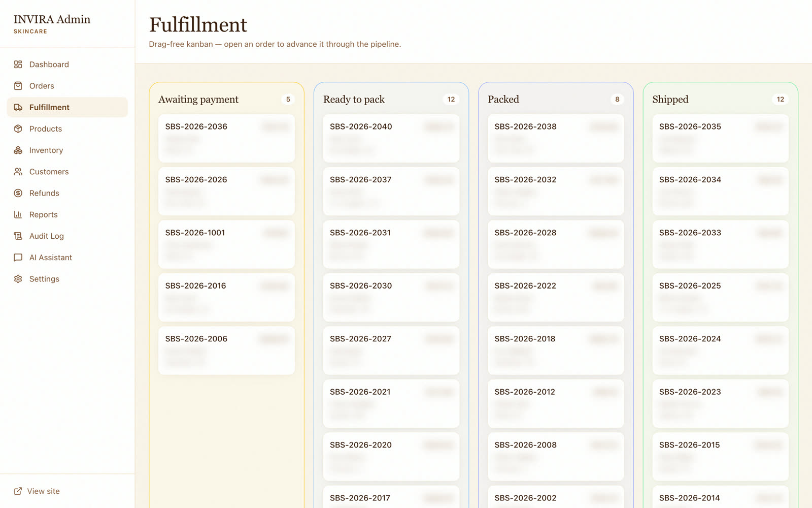This screenshot has width=812, height=508.
Task: Open order card SBS-2026-2035
Action: click(721, 138)
